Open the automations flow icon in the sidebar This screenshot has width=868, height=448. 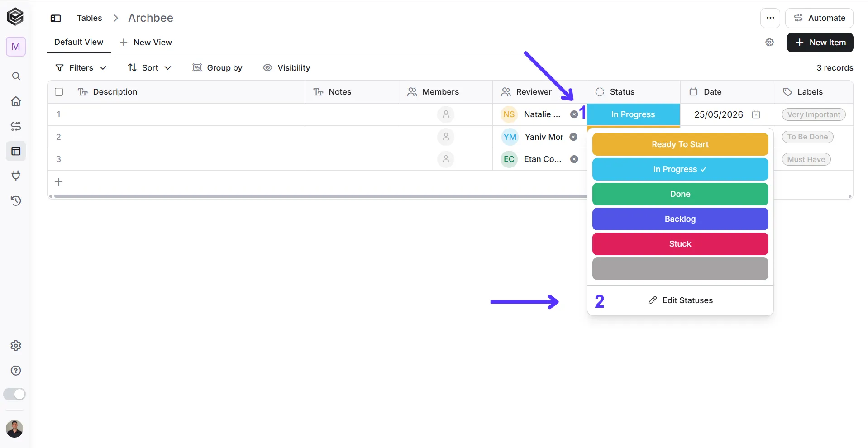16,126
